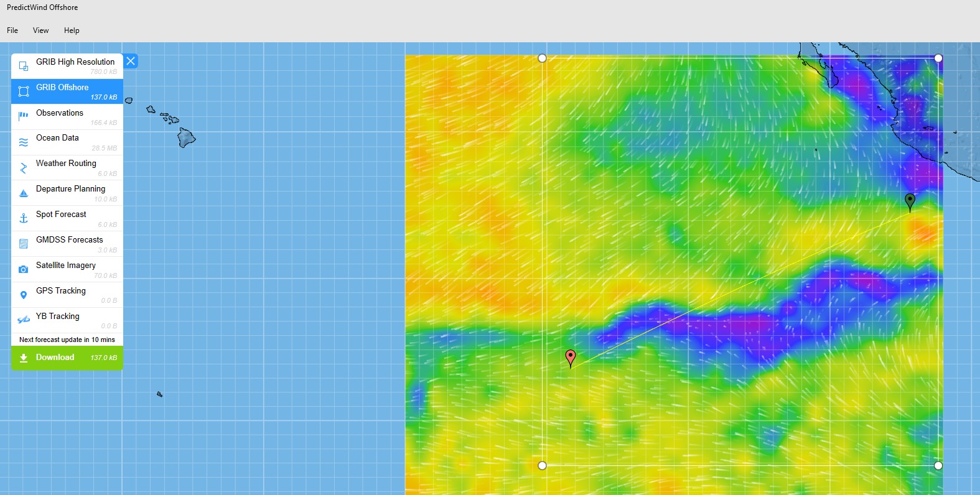The image size is (980, 495).
Task: Click the red route start marker
Action: [571, 357]
